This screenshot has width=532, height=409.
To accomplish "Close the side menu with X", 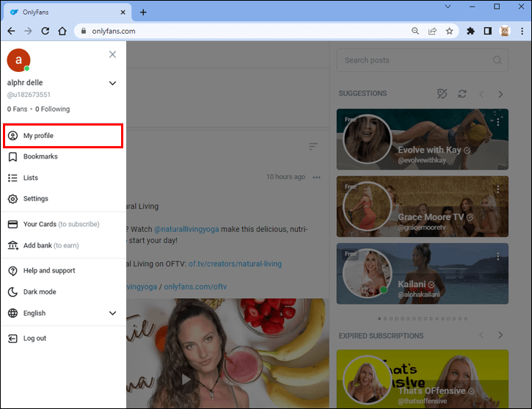I will point(113,54).
